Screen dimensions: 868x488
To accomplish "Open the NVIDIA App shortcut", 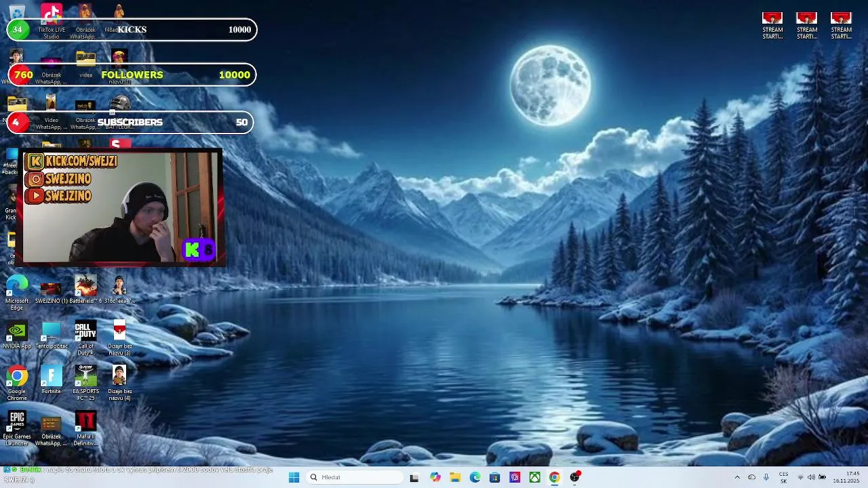I will tap(17, 335).
